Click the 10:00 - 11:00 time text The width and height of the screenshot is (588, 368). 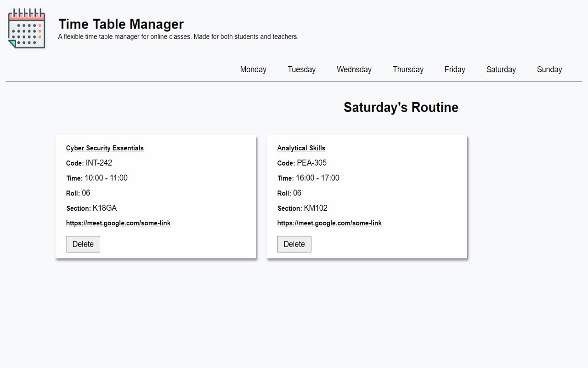(106, 178)
